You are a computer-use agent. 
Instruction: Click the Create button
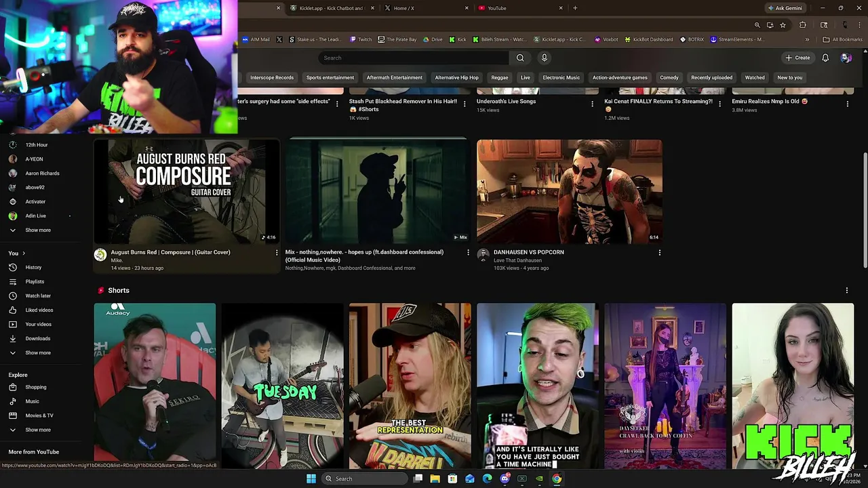797,58
